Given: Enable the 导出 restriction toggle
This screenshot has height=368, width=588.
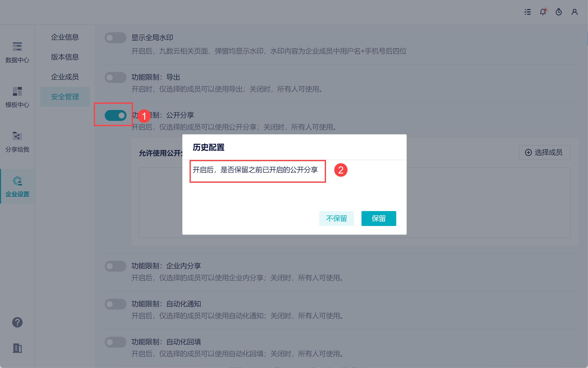Looking at the screenshot, I should click(x=115, y=77).
